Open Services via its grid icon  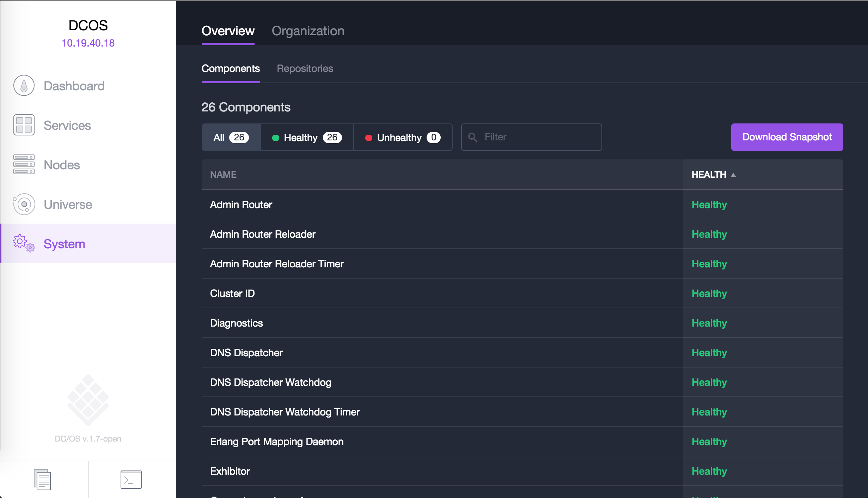tap(24, 125)
